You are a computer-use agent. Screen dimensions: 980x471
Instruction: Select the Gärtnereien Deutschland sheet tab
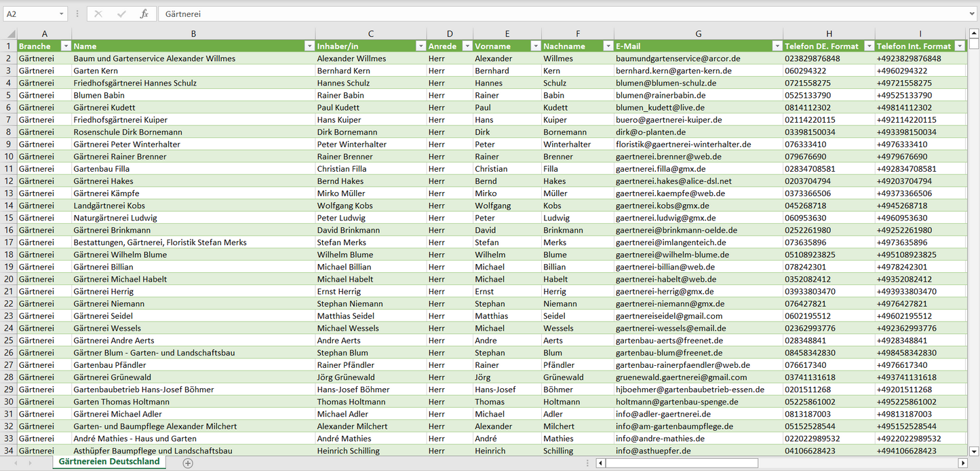109,461
